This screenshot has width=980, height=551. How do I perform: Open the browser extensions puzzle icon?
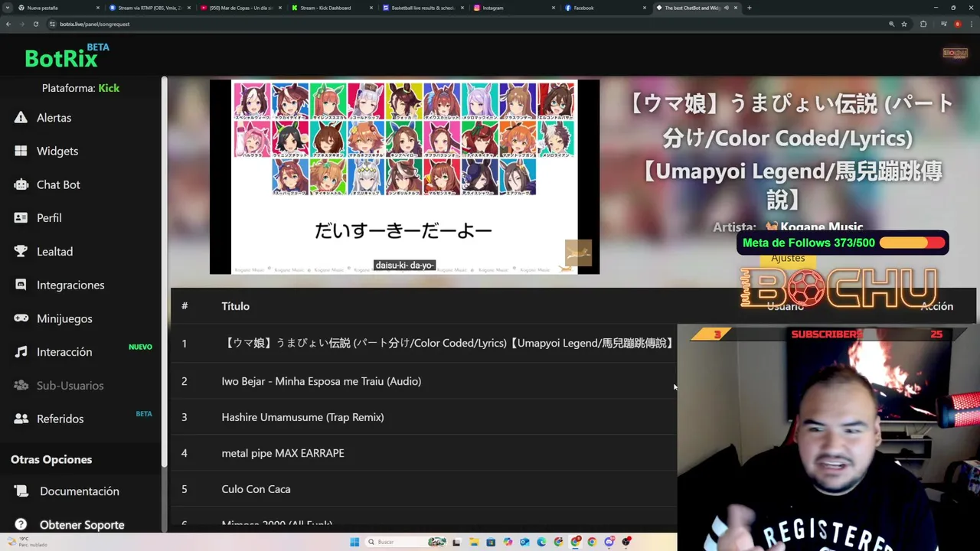[x=923, y=24]
